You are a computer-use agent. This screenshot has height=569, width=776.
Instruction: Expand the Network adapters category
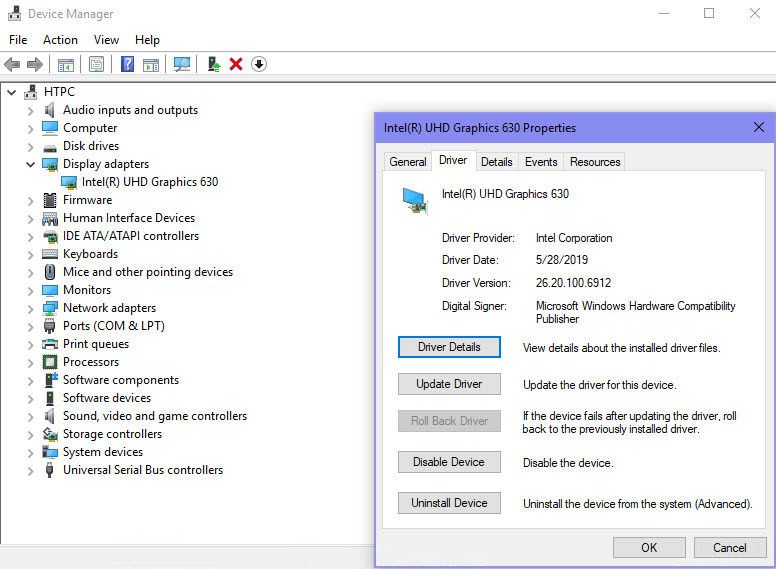pyautogui.click(x=31, y=308)
